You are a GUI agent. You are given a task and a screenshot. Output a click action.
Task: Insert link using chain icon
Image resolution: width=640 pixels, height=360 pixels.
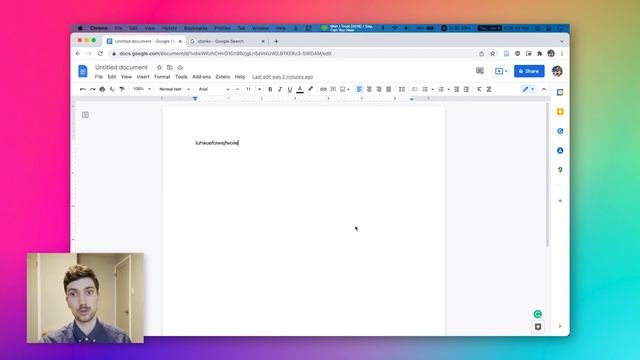323,89
